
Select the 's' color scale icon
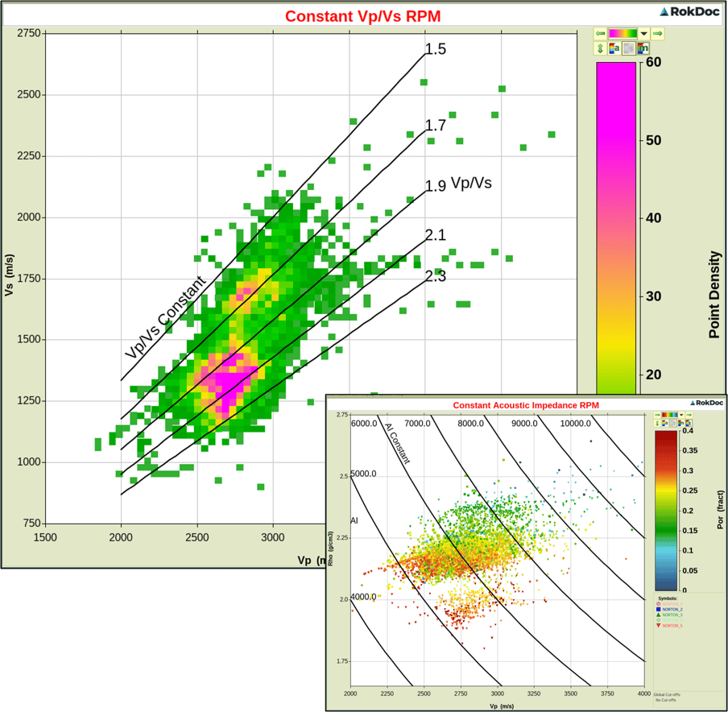[629, 48]
